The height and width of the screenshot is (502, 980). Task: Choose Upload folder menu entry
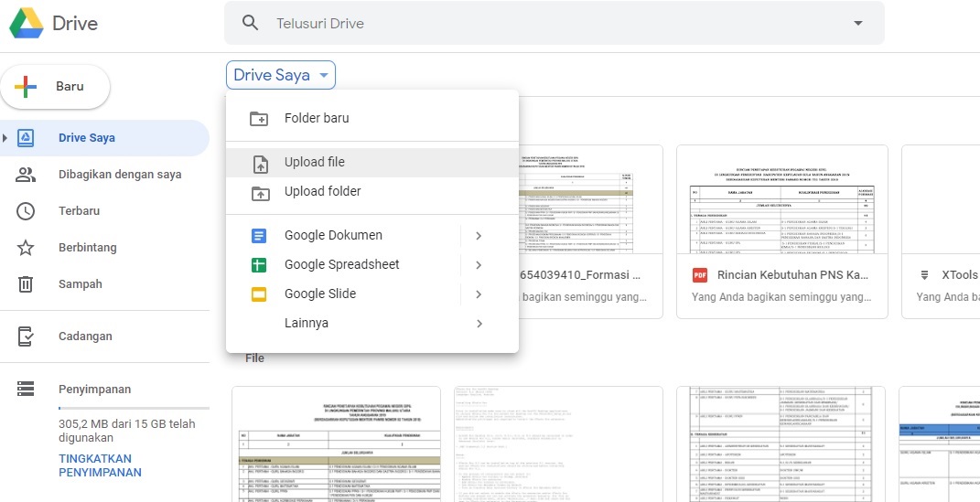(x=372, y=192)
